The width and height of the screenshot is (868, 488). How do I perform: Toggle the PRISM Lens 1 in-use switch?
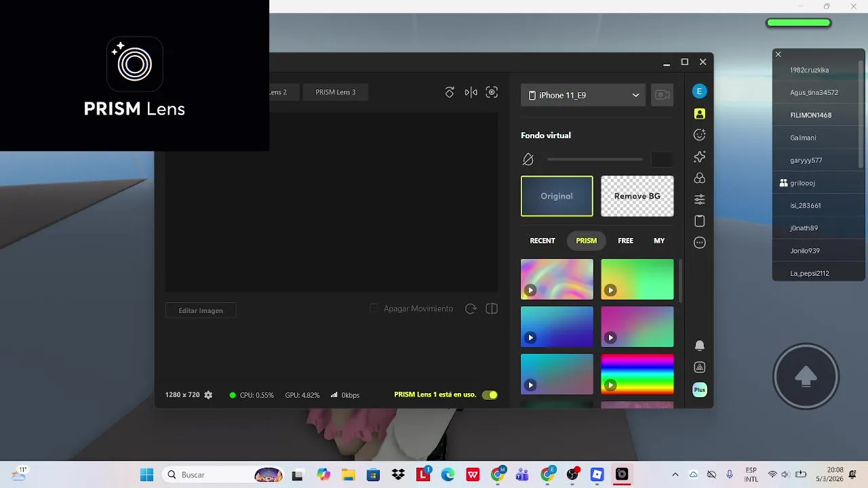click(x=490, y=395)
